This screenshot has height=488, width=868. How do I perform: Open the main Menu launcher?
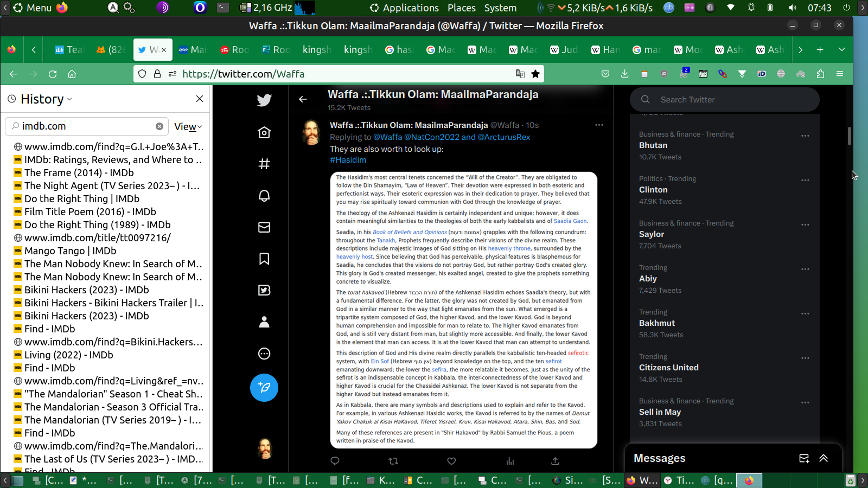click(x=33, y=8)
